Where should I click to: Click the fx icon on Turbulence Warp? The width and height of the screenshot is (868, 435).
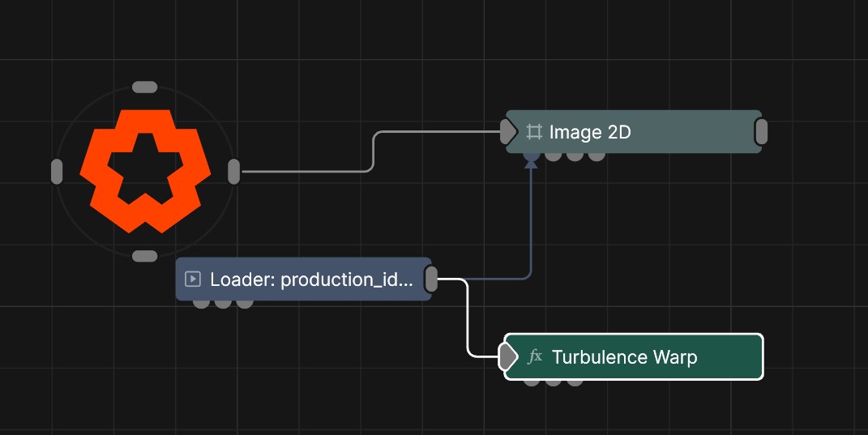[x=535, y=357]
